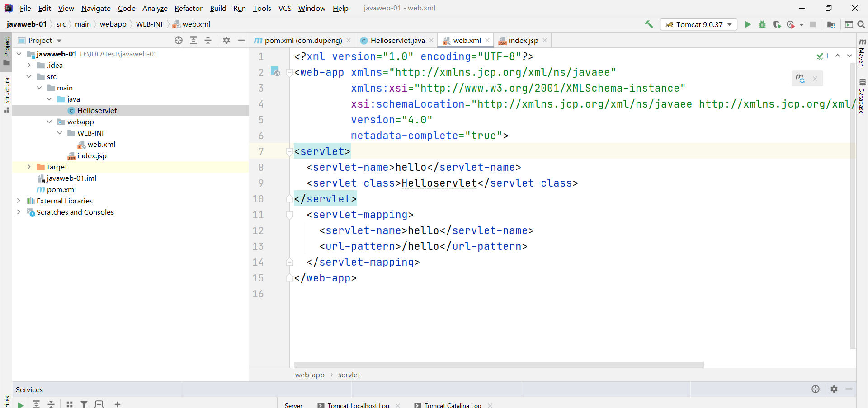Fold the web-app tag on line 2
The width and height of the screenshot is (868, 408).
point(290,73)
